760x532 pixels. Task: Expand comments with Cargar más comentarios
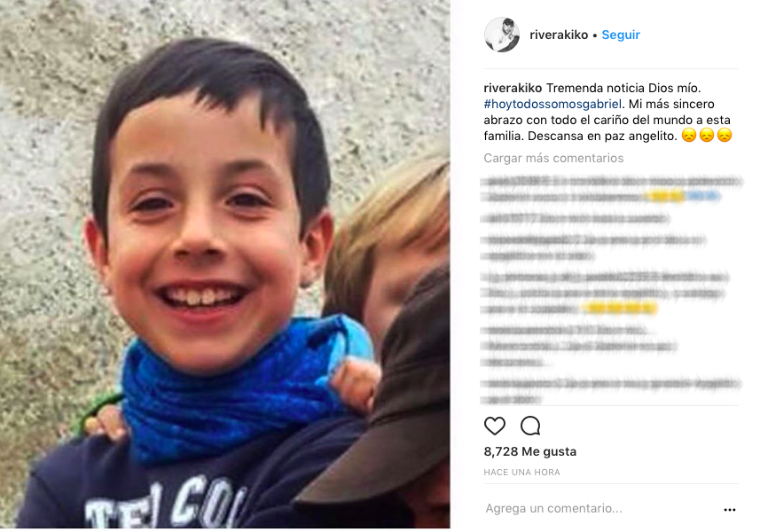553,158
